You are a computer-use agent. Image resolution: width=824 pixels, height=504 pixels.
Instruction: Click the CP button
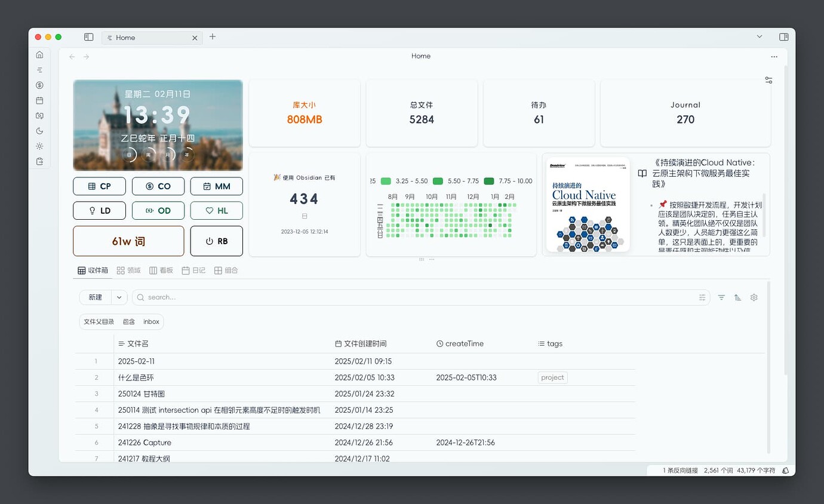click(99, 186)
